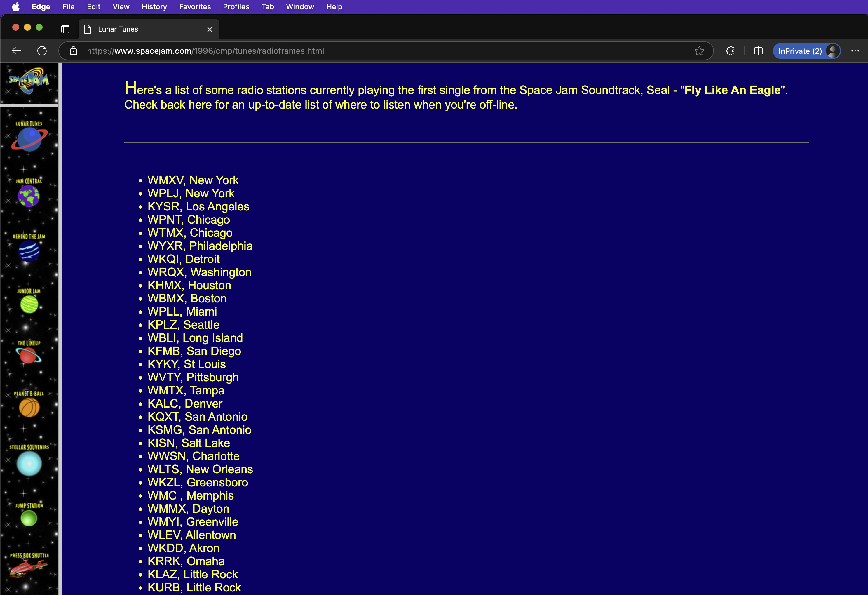Screen dimensions: 868x595
Task: Focus the address bar URL field
Action: point(386,51)
